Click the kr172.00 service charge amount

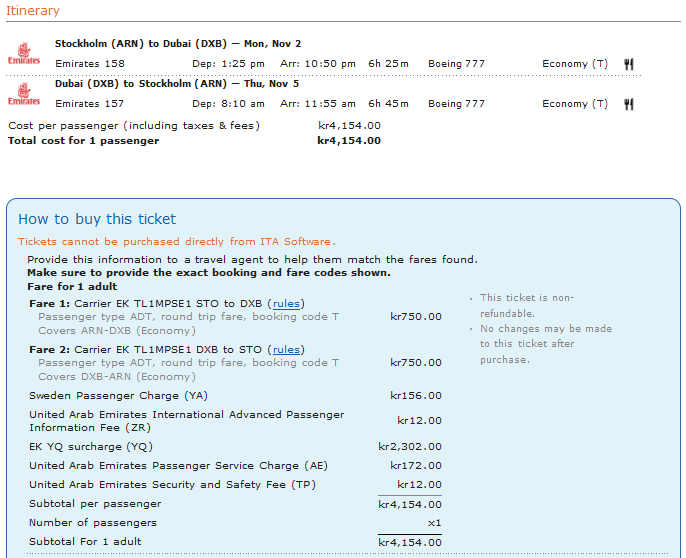pos(416,466)
